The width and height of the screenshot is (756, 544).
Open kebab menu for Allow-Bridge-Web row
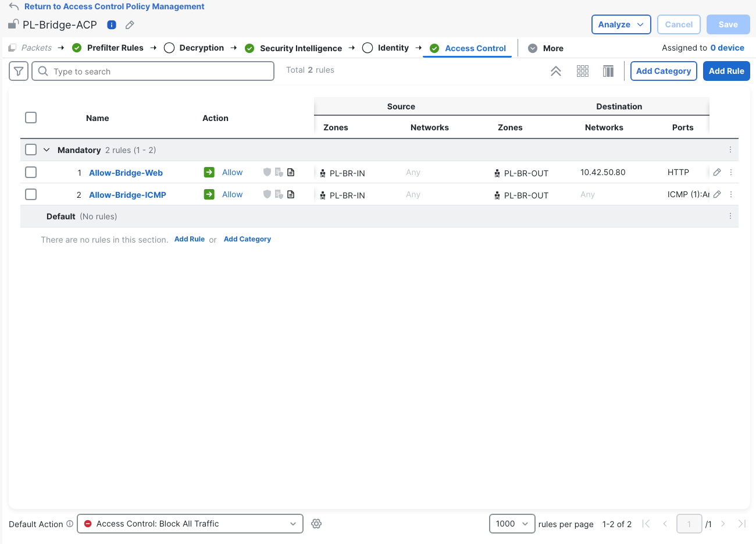point(731,172)
